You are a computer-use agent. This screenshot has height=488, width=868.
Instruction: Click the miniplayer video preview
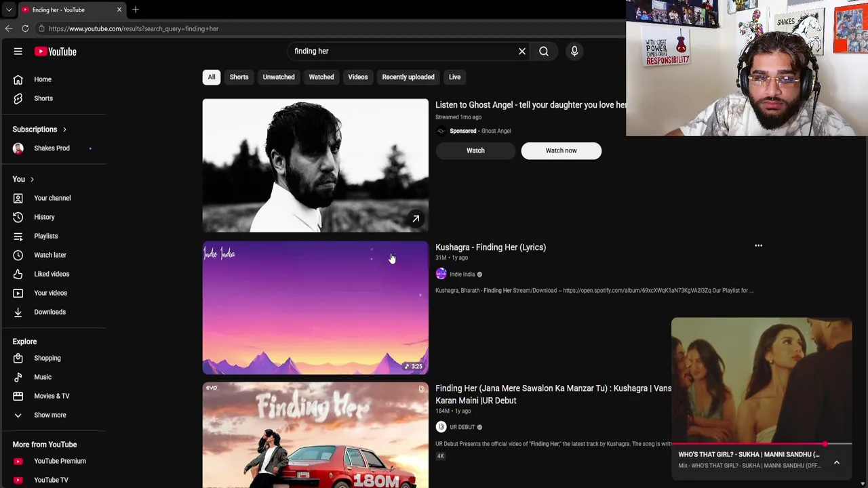(762, 380)
